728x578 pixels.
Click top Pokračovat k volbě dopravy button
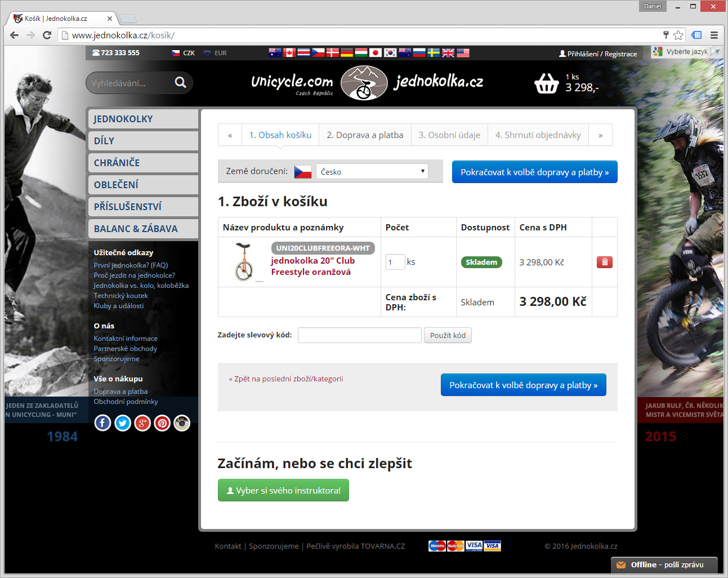[535, 172]
